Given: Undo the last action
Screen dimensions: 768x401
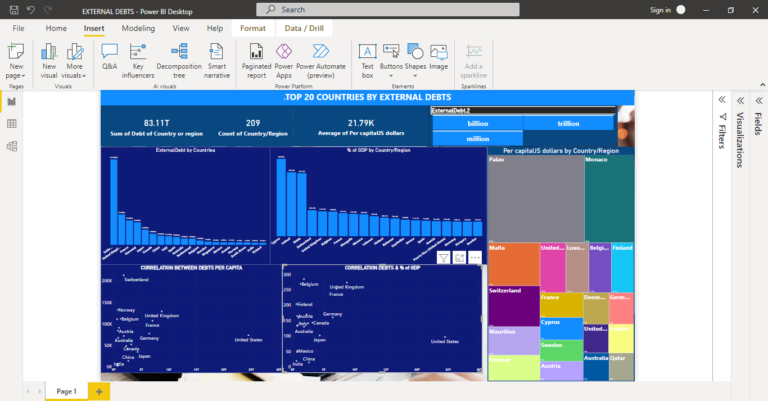Looking at the screenshot, I should click(30, 10).
